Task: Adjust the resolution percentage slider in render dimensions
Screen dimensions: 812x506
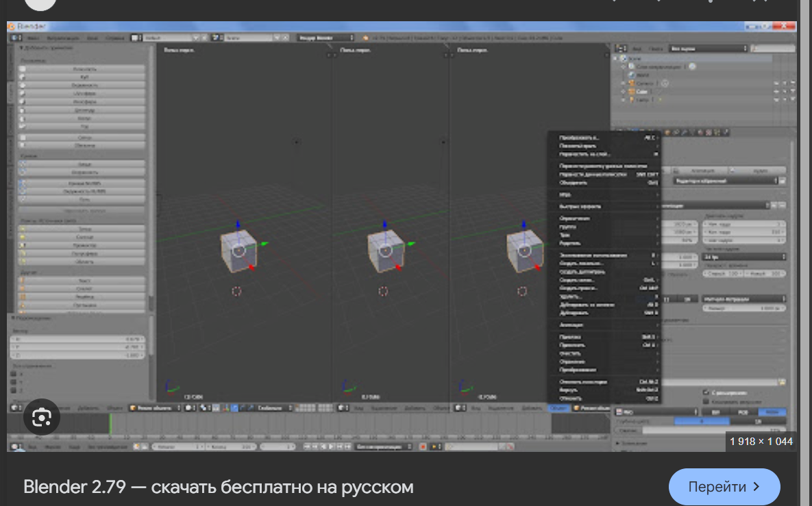Action: [680, 241]
